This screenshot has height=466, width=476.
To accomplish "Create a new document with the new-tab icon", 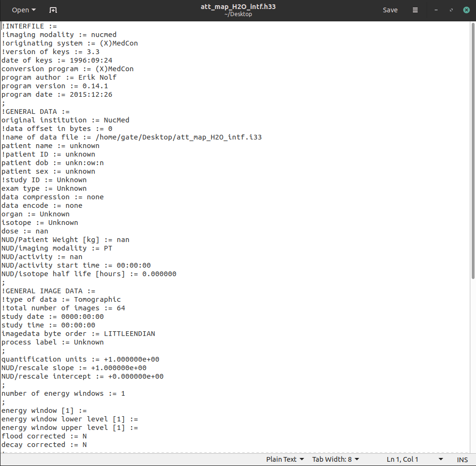I will point(53,10).
